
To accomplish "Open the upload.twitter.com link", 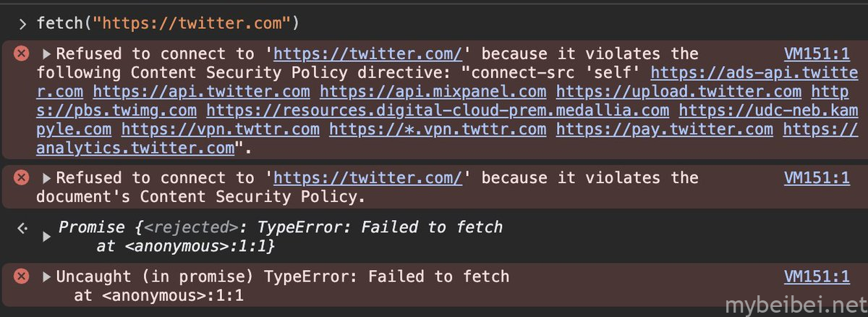I will pyautogui.click(x=678, y=92).
